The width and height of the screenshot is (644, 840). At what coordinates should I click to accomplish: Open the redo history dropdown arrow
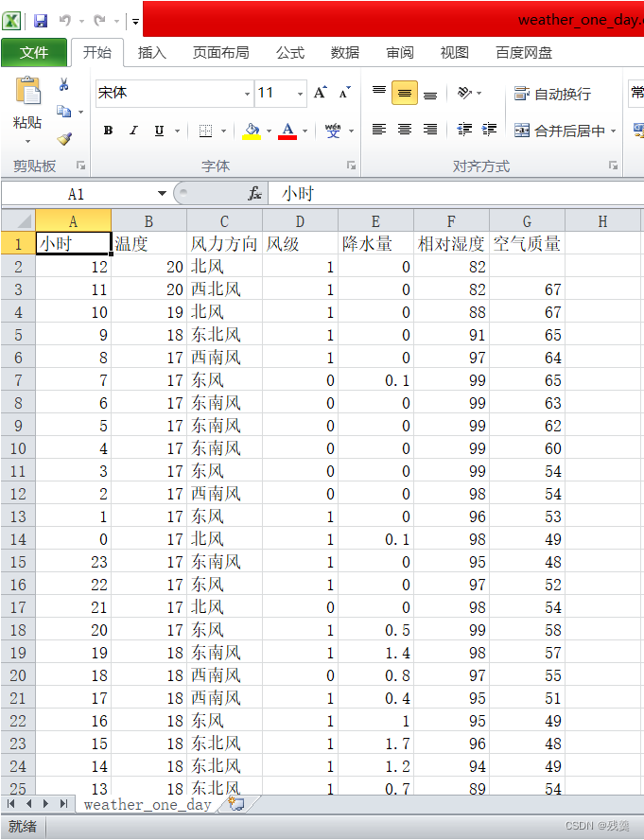pyautogui.click(x=116, y=22)
